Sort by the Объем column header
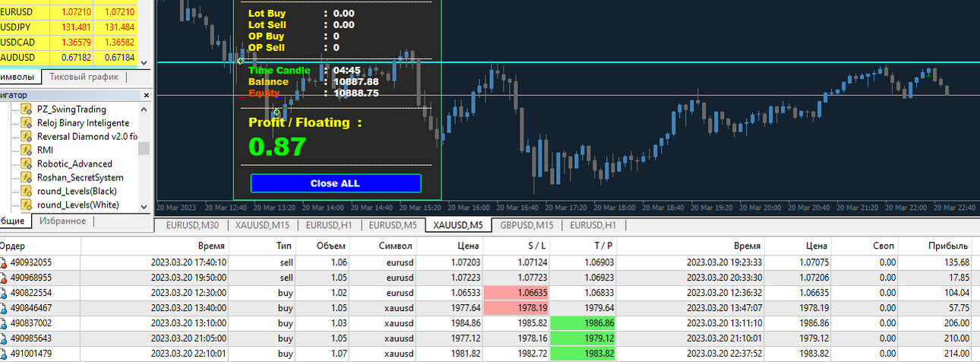This screenshot has height=362, width=980. 323,246
